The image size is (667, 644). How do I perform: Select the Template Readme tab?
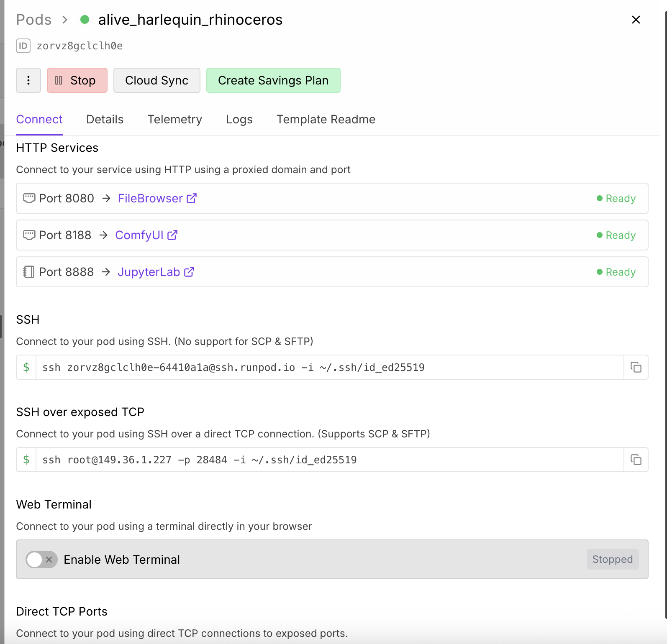click(326, 120)
